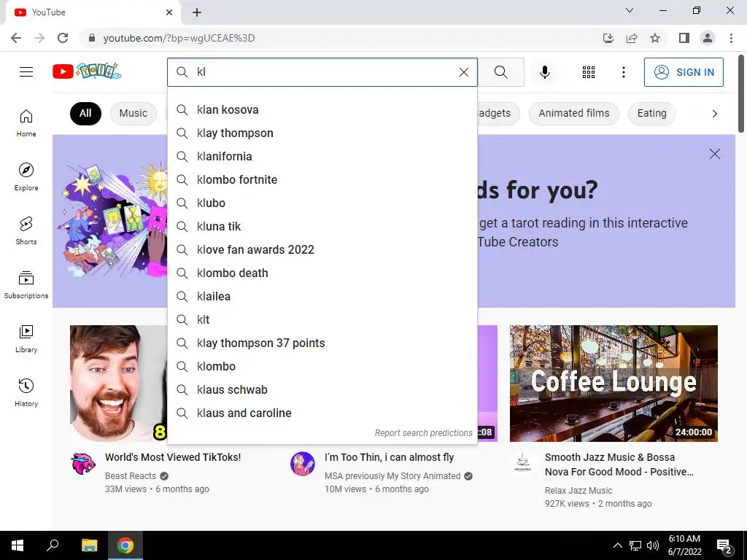
Task: Pick 'klay thompson 37 points' suggestion
Action: pos(322,343)
